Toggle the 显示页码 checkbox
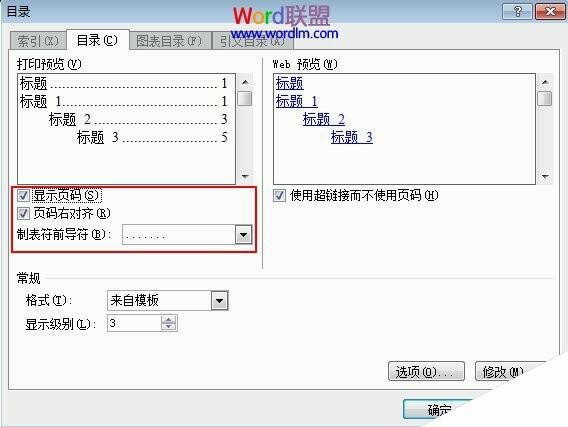568x427 pixels. point(23,196)
